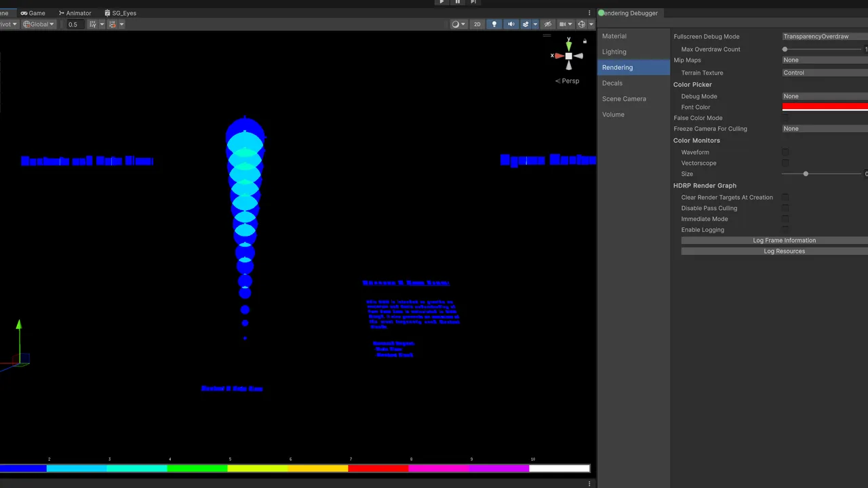Open Color Picker Debug Mode dropdown

pos(825,96)
